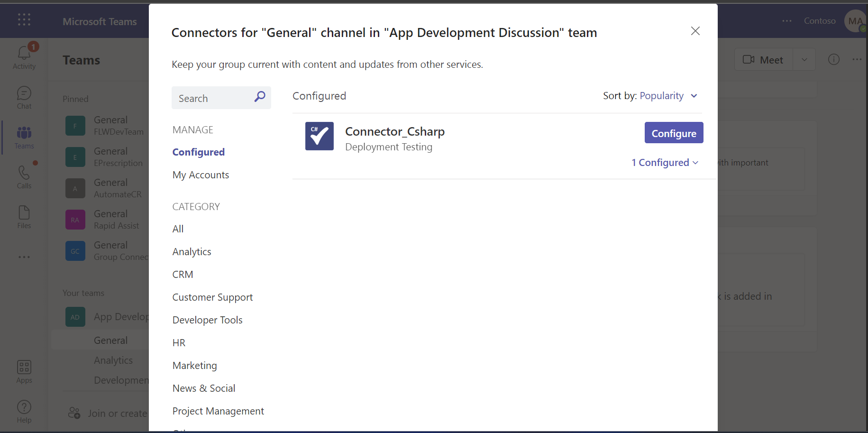868x433 pixels.
Task: Click the search magnifier icon in dialog
Action: click(x=260, y=97)
